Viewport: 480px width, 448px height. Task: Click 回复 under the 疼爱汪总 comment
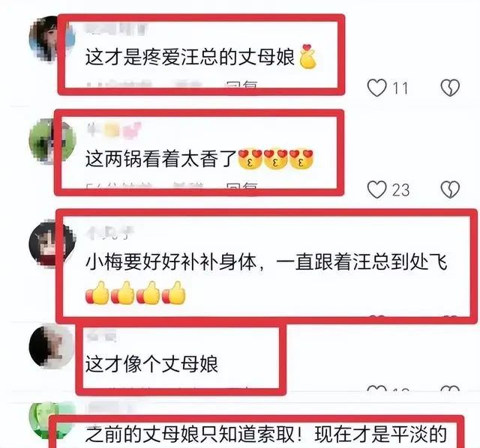pyautogui.click(x=240, y=85)
